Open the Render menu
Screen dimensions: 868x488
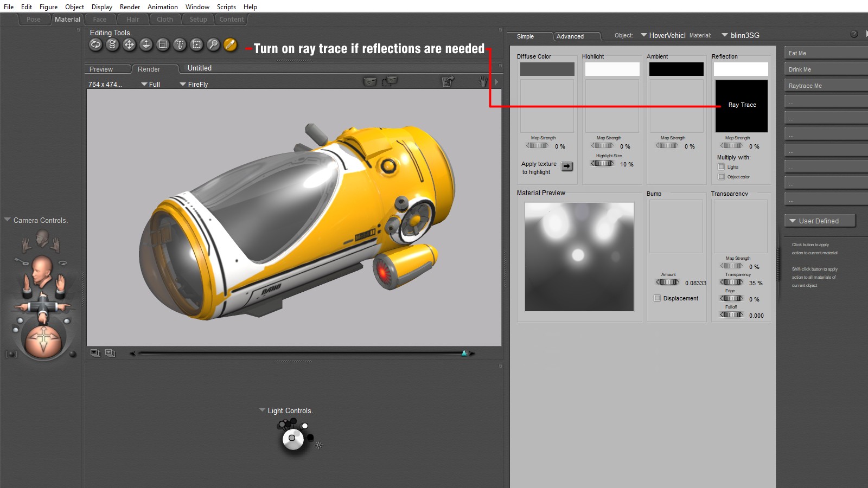130,7
